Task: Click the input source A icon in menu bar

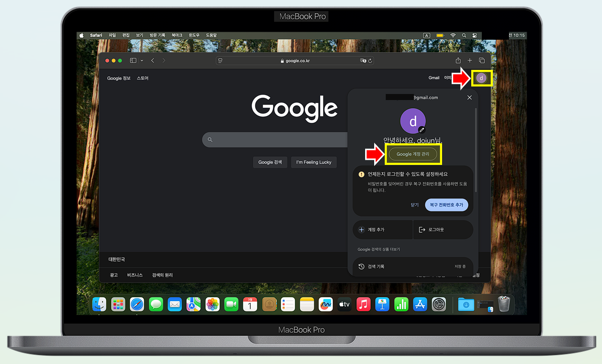Action: pyautogui.click(x=426, y=35)
